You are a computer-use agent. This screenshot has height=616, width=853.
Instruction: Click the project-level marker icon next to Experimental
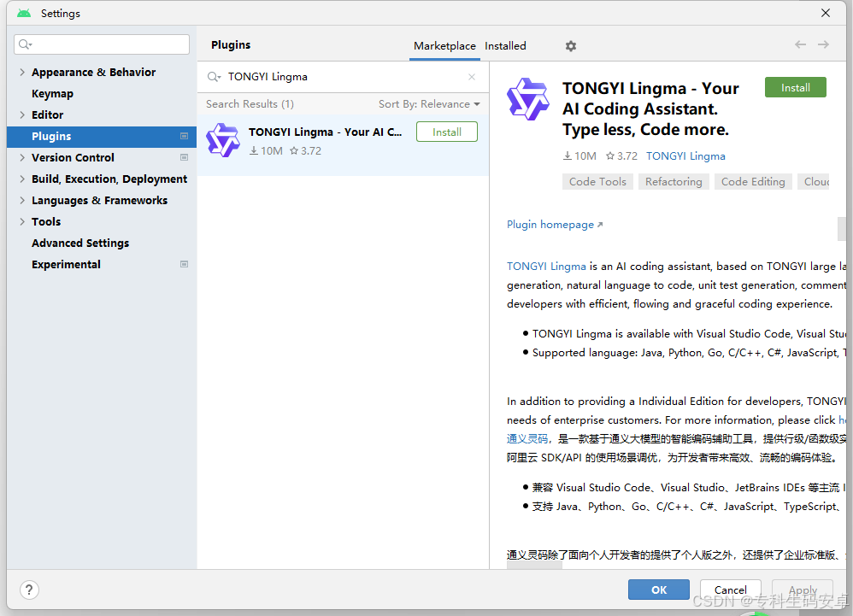pyautogui.click(x=184, y=264)
